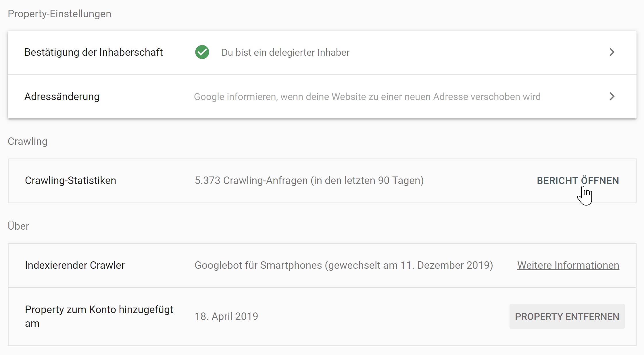Click the 5.373 Crawling-Anfragen summary text
The width and height of the screenshot is (644, 355).
(x=309, y=180)
